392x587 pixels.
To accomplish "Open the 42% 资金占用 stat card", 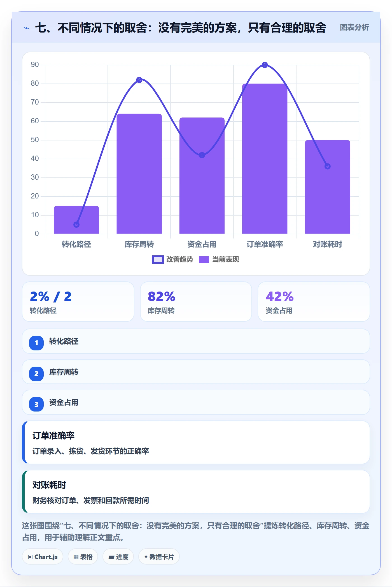I will (x=314, y=302).
